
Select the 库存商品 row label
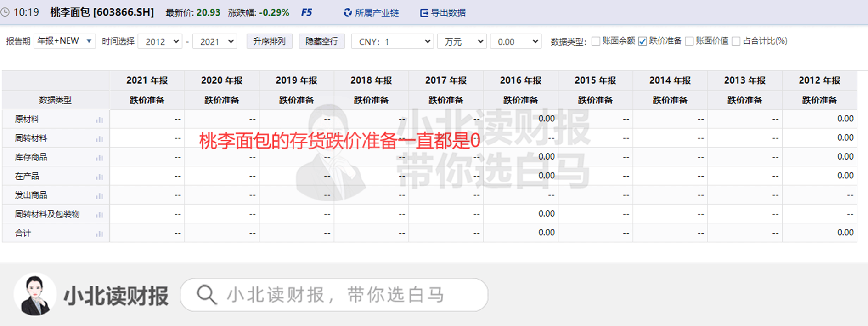(x=31, y=157)
